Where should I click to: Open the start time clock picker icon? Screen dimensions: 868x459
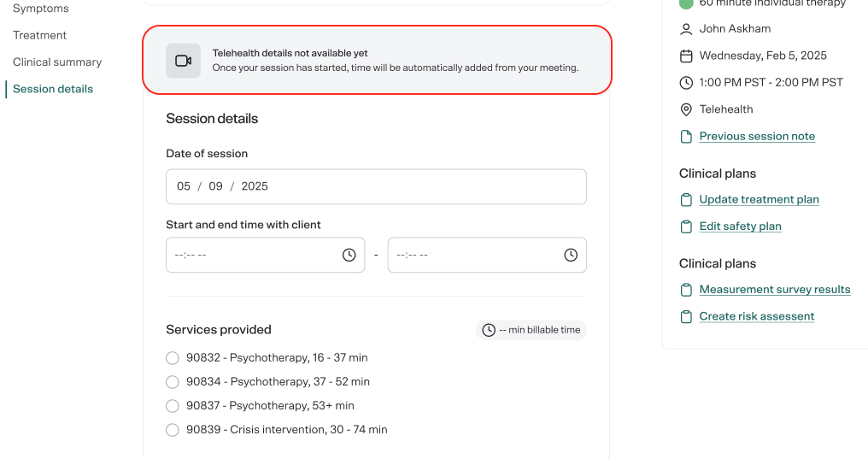tap(349, 255)
